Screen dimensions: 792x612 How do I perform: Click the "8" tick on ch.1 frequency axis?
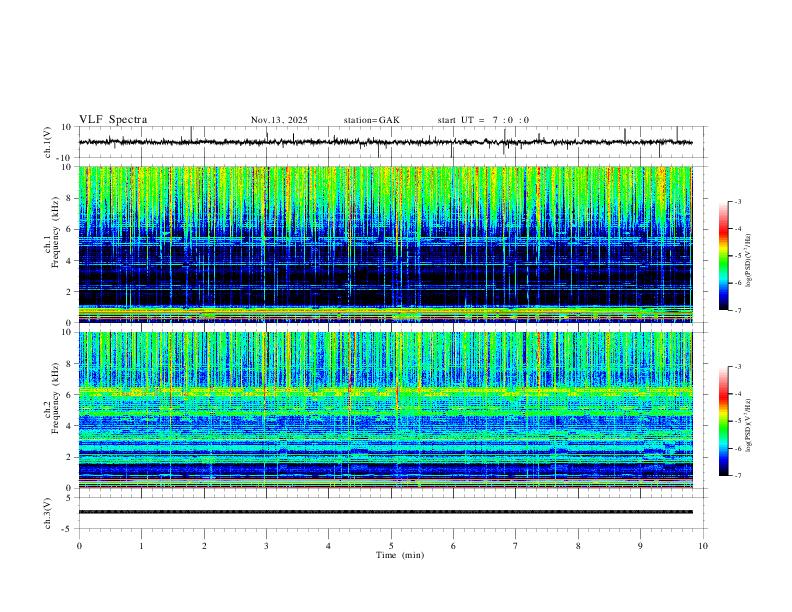(x=70, y=198)
